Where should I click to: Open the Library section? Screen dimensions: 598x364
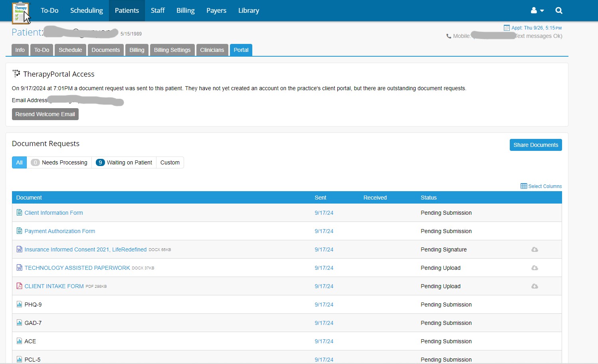(249, 10)
